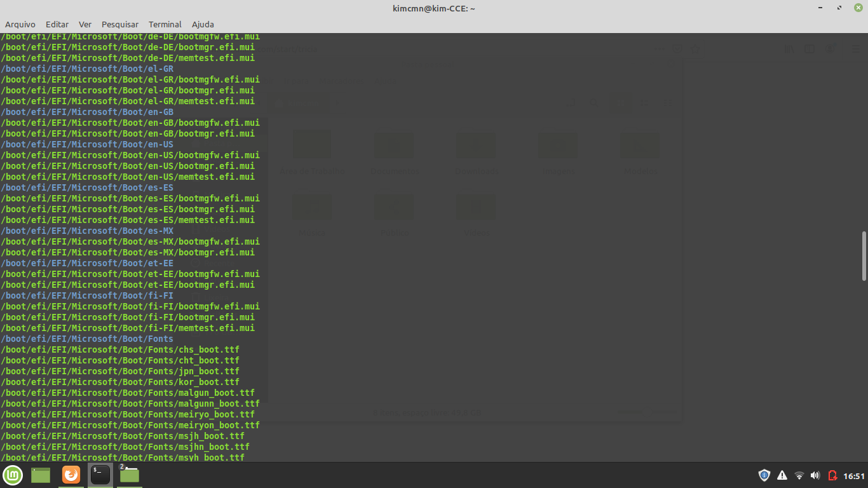The image size is (868, 488).
Task: Close the terminal window
Action: [x=858, y=8]
